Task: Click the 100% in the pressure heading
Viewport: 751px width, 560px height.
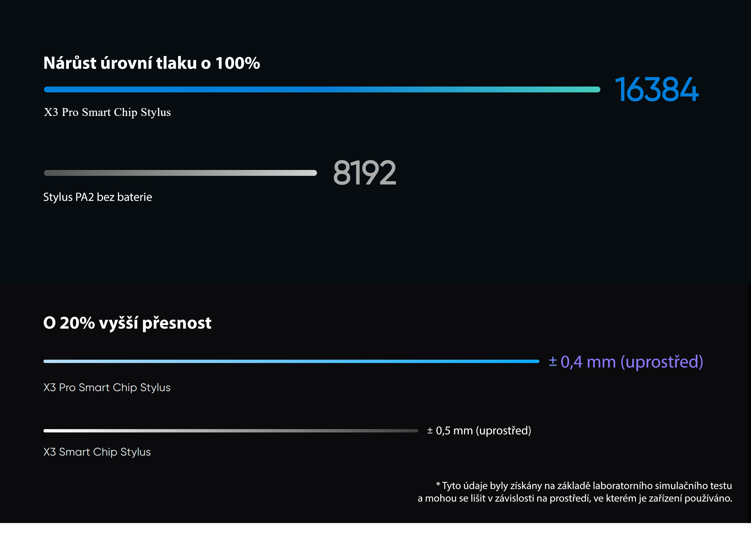Action: click(x=237, y=63)
